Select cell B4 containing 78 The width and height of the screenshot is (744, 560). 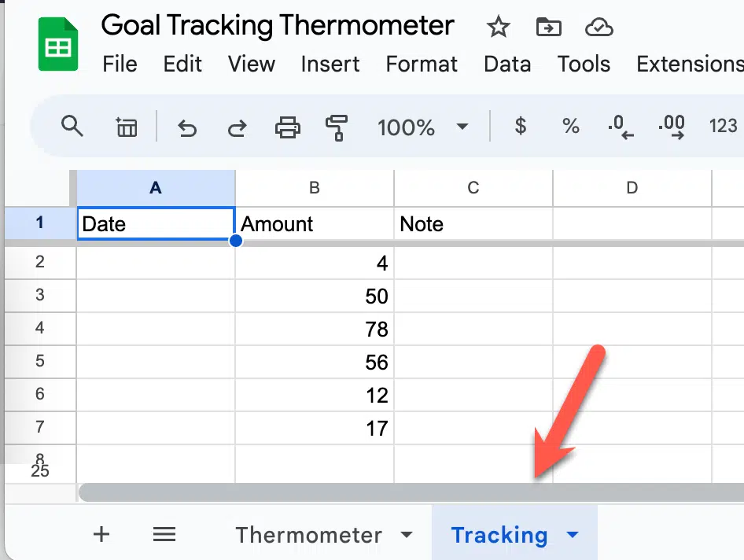[315, 329]
